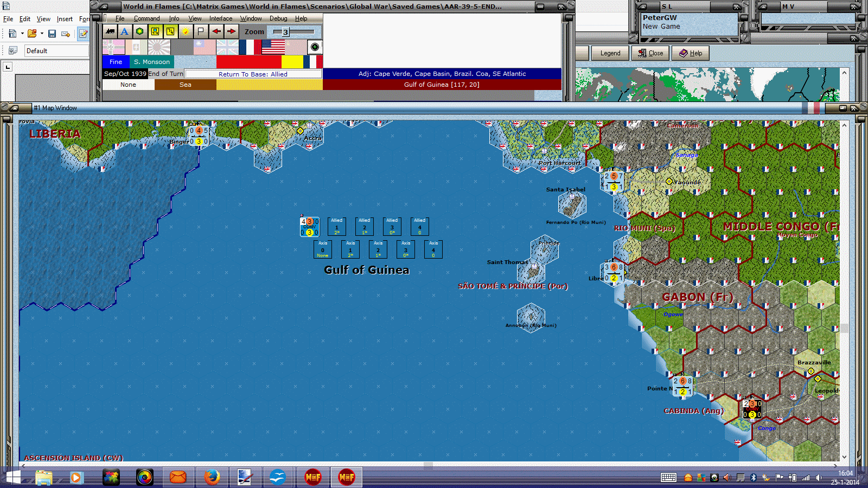Select Axis sea box 3
868x488 pixels.
coord(406,249)
